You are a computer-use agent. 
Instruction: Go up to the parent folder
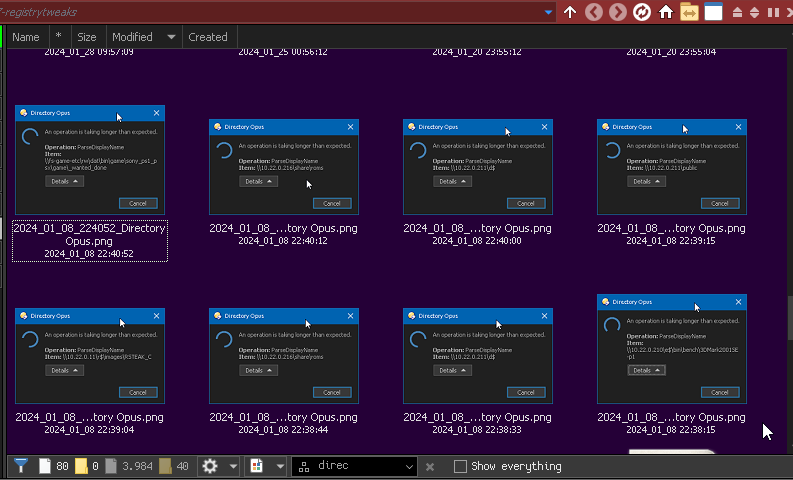[570, 12]
